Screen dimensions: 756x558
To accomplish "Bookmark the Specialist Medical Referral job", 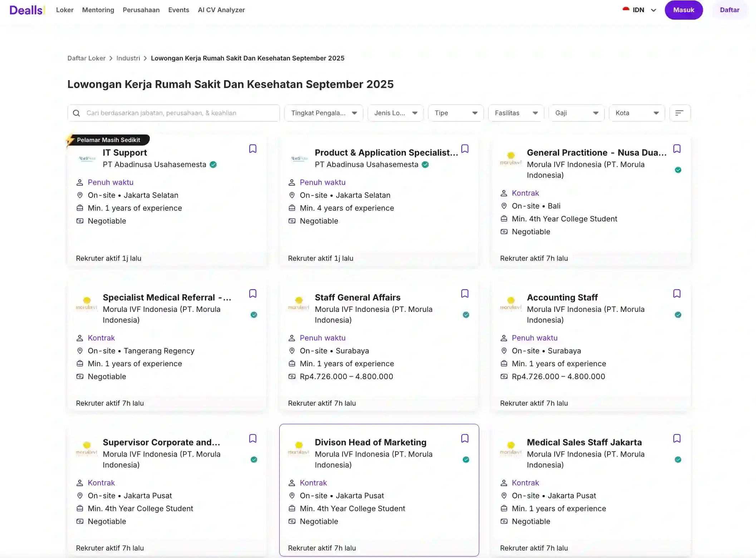I will pos(252,294).
